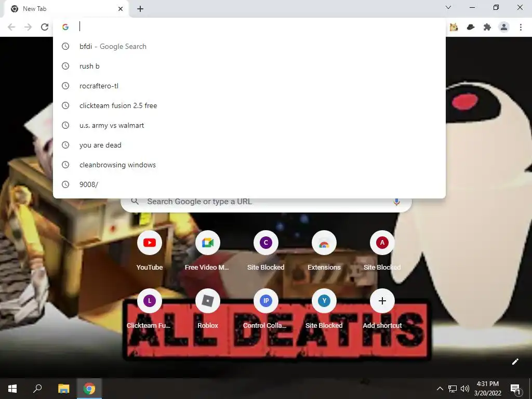Open Windows taskbar search
This screenshot has height=399, width=532.
(x=37, y=389)
